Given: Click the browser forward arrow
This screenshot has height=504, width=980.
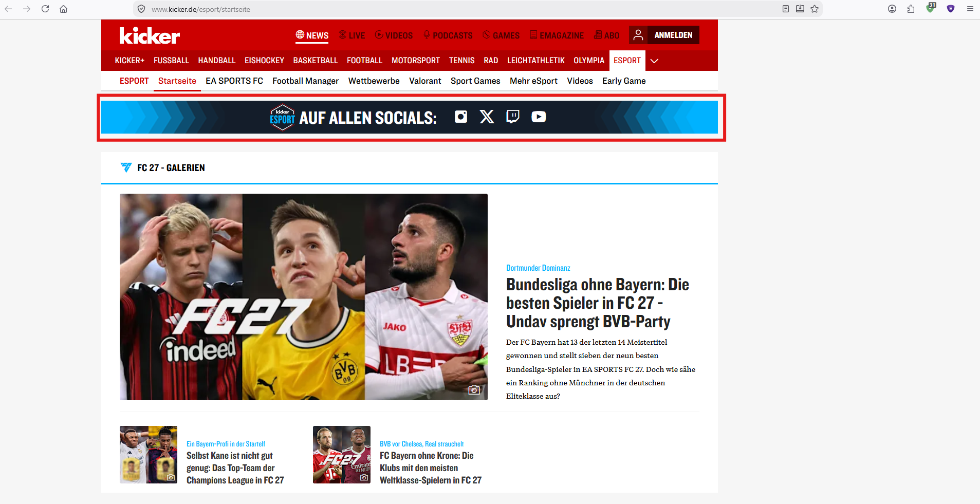Looking at the screenshot, I should click(27, 9).
